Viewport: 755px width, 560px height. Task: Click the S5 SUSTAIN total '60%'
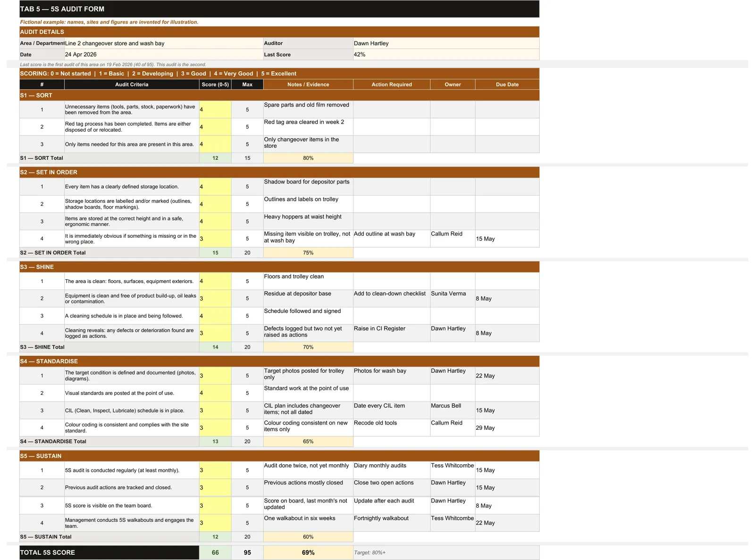(x=308, y=537)
